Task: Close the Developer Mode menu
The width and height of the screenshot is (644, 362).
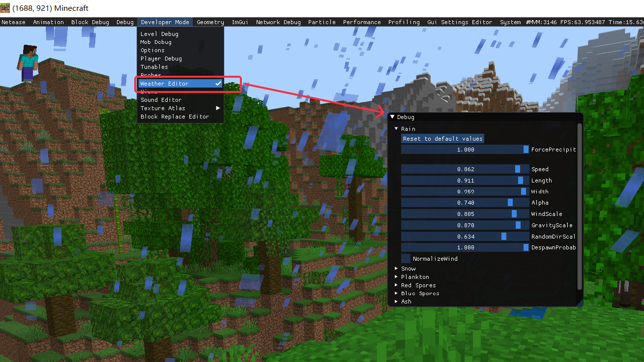Action: tap(165, 22)
